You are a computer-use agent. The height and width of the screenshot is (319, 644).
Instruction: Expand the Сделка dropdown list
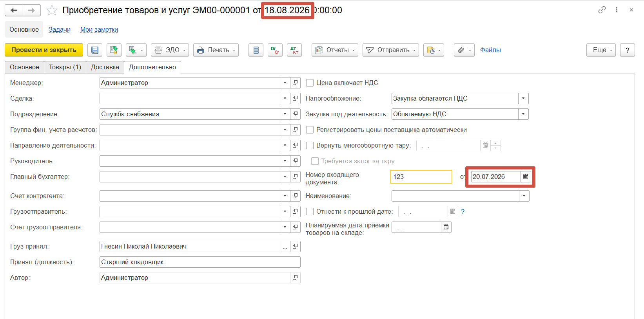click(x=285, y=98)
